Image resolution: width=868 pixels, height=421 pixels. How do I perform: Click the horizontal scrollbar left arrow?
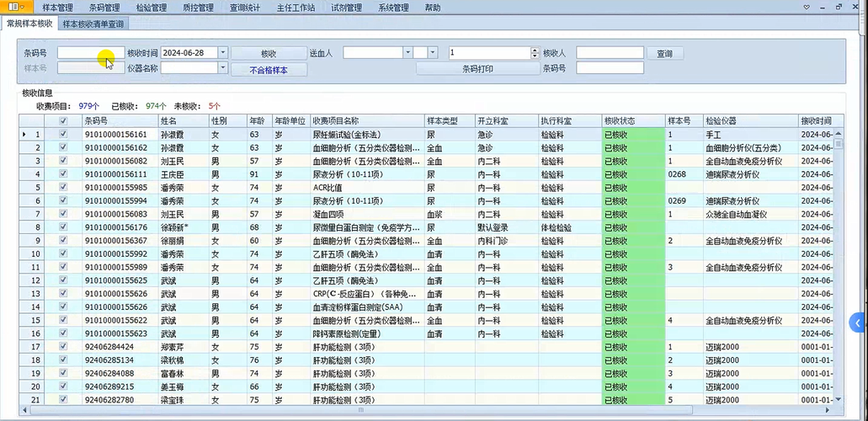(24, 411)
